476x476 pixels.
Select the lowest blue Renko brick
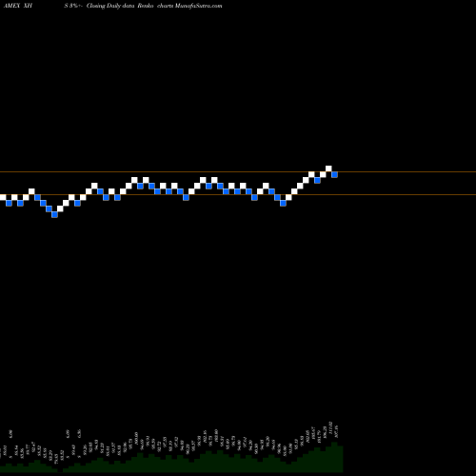click(54, 214)
